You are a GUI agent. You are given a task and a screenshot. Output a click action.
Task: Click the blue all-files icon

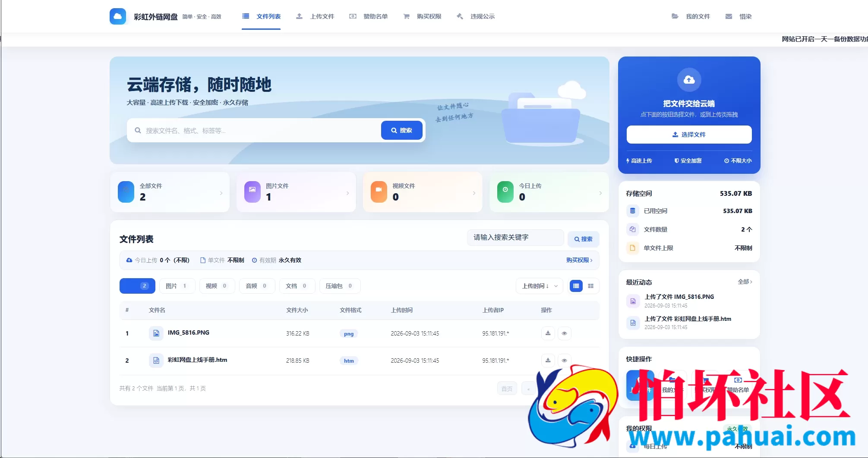coord(126,192)
